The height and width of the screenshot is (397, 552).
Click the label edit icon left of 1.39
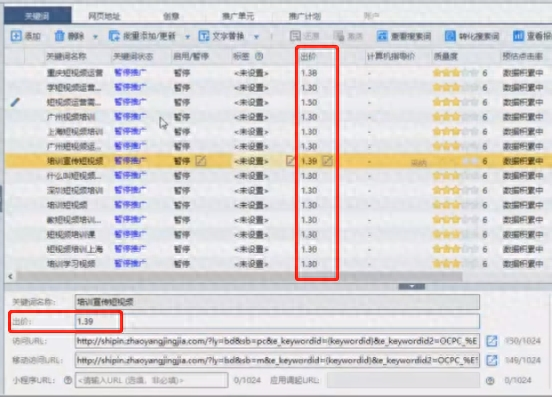[290, 161]
